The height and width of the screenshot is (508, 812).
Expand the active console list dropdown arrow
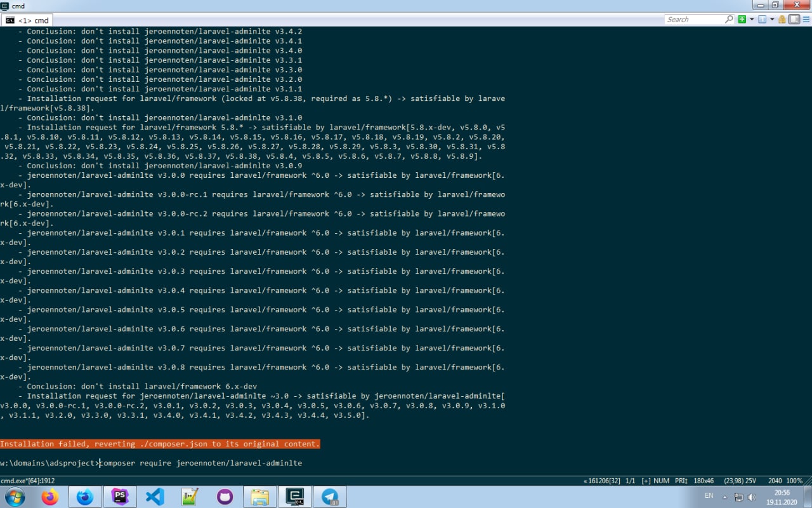[772, 19]
